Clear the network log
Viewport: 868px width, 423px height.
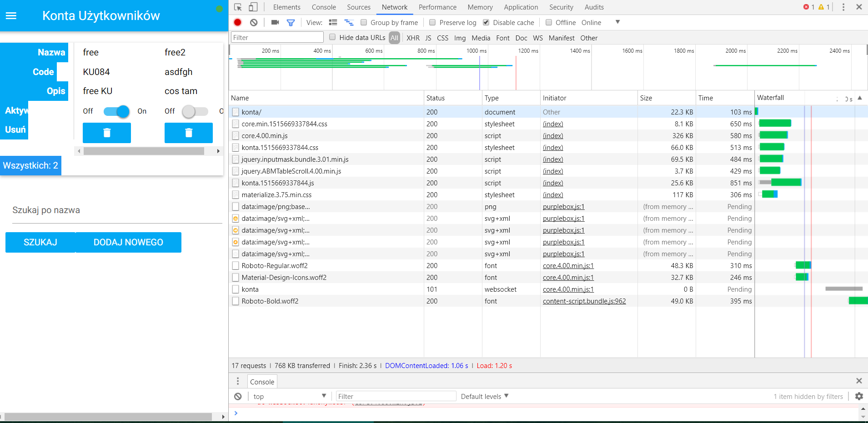254,22
